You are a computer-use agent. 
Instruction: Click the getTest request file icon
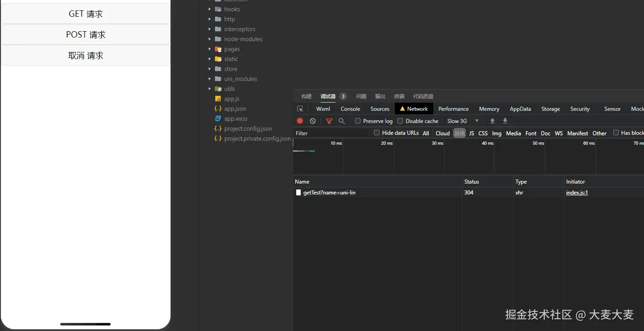[298, 193]
